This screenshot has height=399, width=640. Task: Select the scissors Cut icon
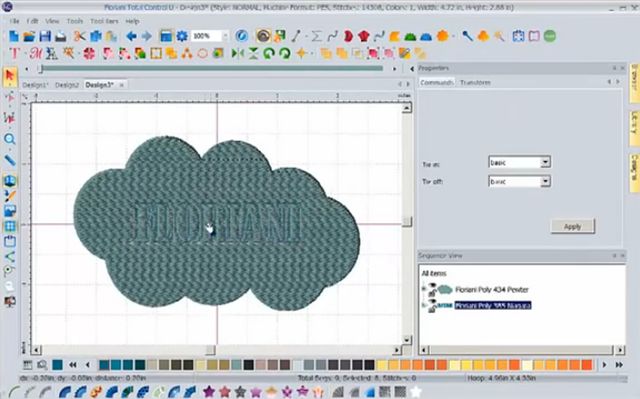(80, 36)
